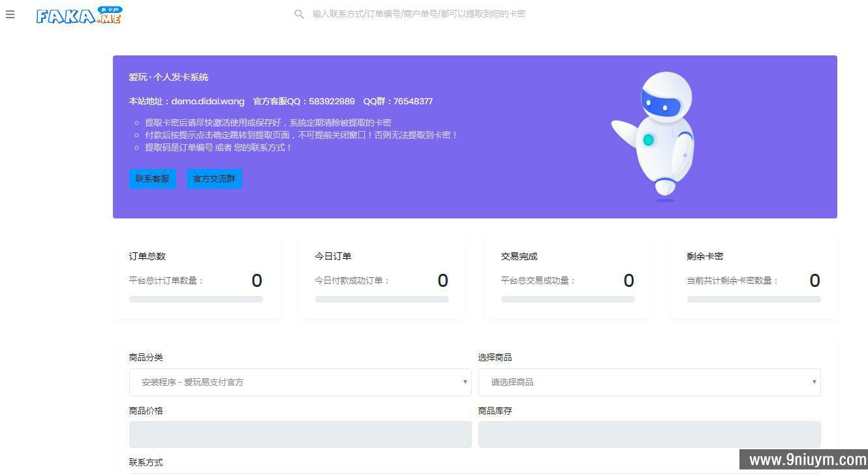The width and height of the screenshot is (868, 474).
Task: Click the FAKA.ME logo
Action: 79,15
